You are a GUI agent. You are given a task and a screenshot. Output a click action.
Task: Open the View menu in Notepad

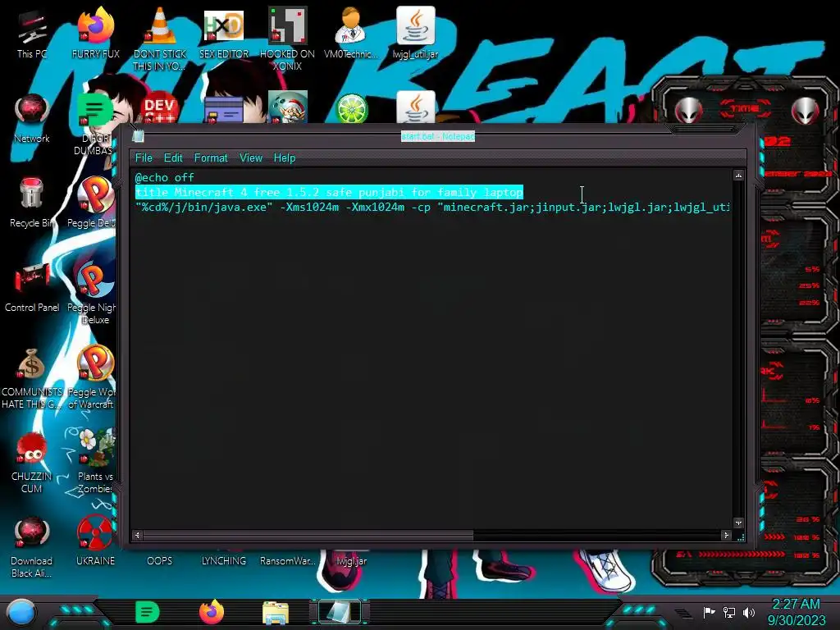click(x=251, y=158)
